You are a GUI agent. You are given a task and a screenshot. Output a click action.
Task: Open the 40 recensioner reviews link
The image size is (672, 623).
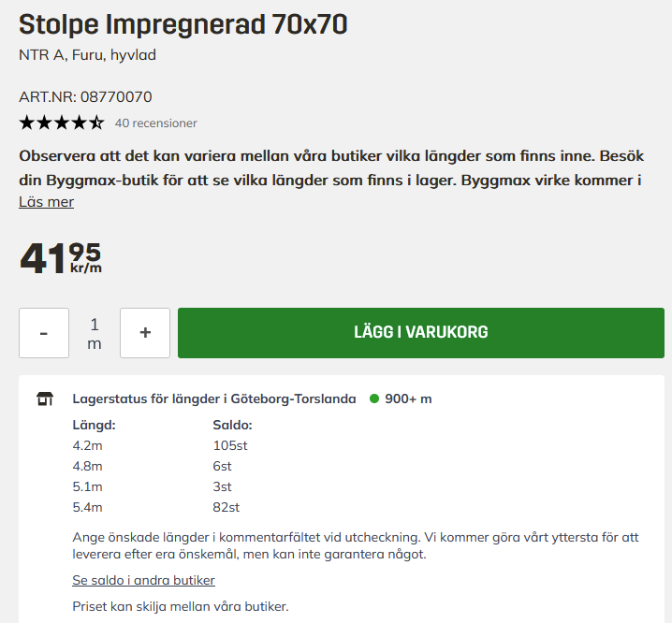tap(155, 123)
